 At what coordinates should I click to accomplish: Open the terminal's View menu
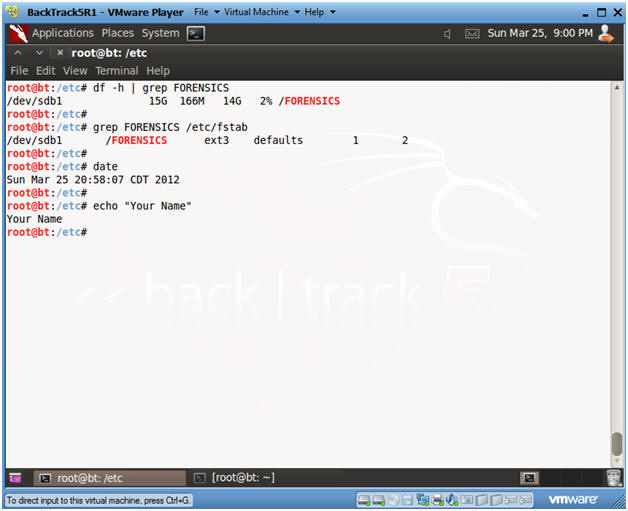click(x=75, y=71)
